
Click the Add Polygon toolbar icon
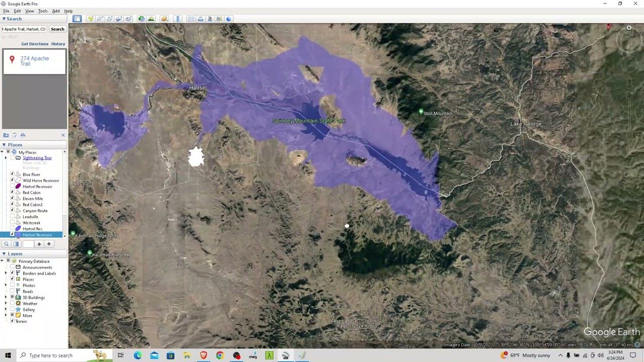pos(100,19)
